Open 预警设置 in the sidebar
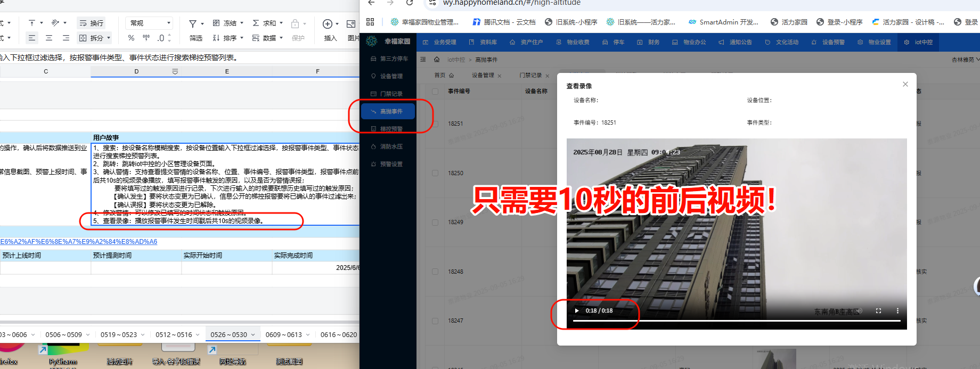This screenshot has width=980, height=369. pos(387,164)
